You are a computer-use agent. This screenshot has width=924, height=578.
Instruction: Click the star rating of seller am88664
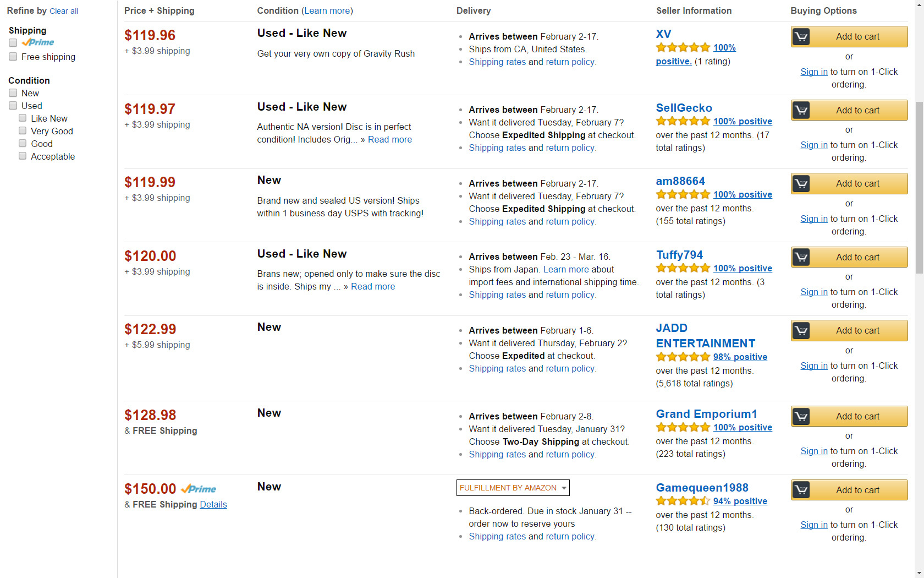tap(683, 194)
